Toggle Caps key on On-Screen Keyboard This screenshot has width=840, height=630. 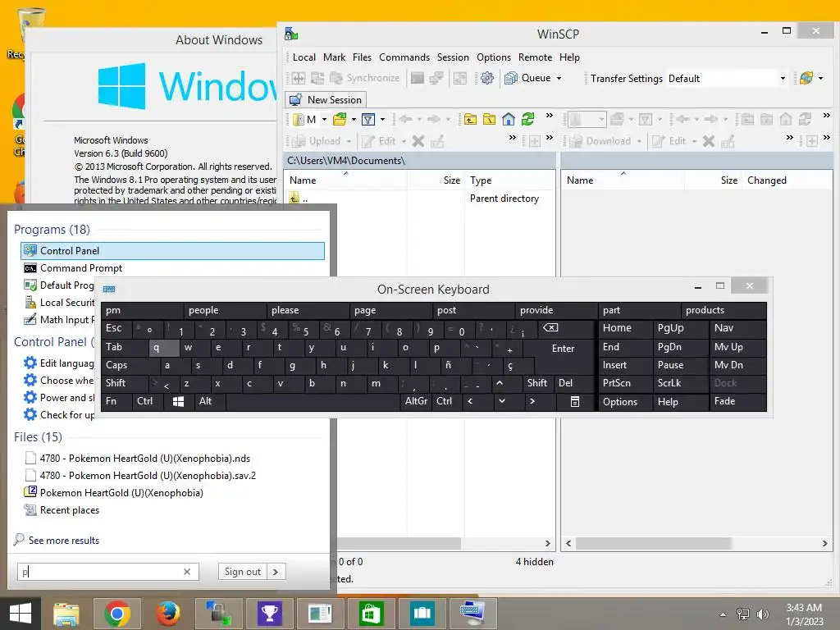click(130, 365)
